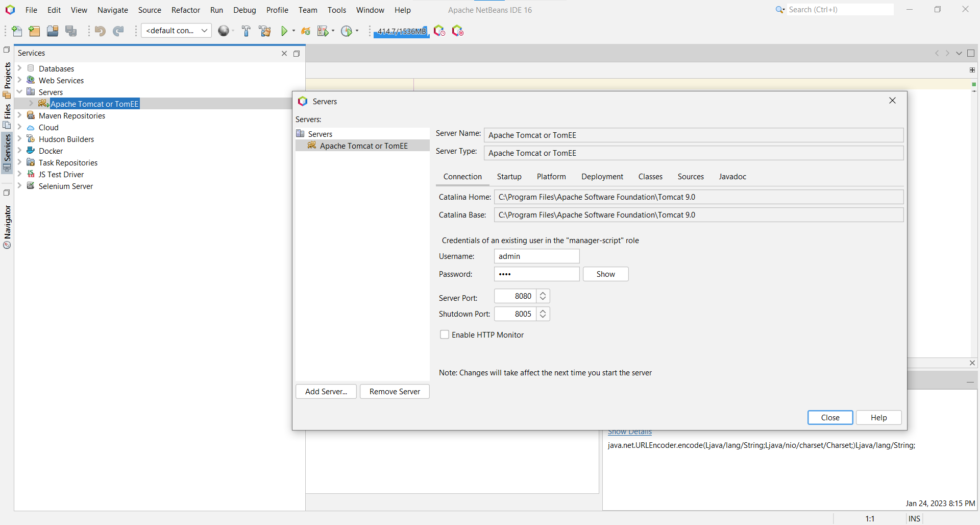Click the Password input field
This screenshot has height=525, width=980.
click(x=536, y=274)
